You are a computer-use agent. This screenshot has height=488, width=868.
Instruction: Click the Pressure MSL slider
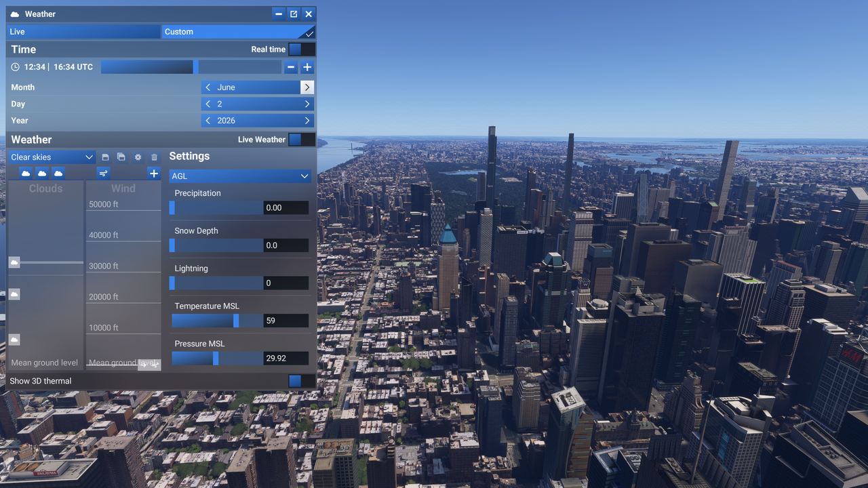[216, 359]
